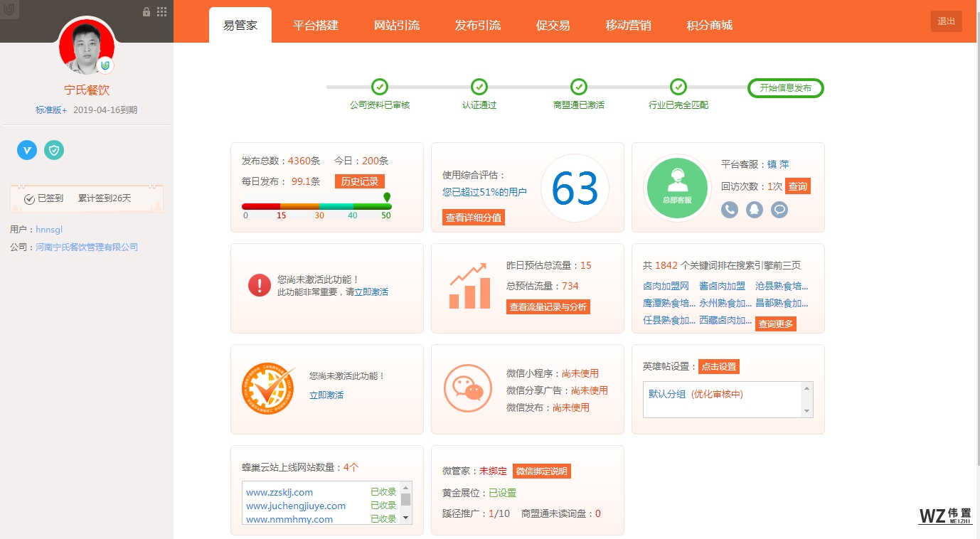Click the teal shield security badge
The width and height of the screenshot is (980, 539).
click(x=54, y=150)
